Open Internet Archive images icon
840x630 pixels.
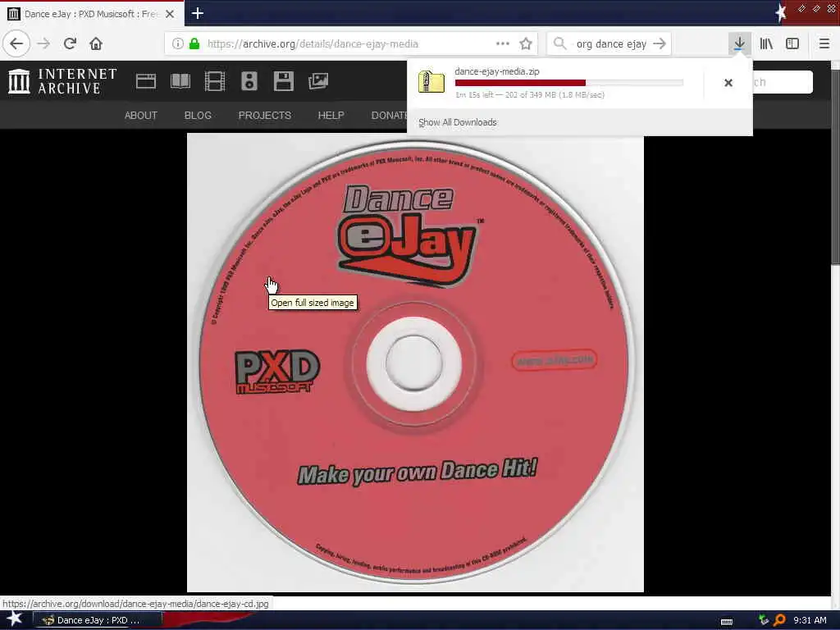tap(318, 81)
